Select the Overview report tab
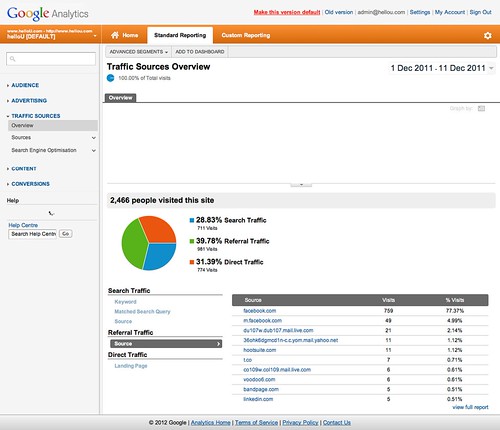500x430 pixels. 121,98
